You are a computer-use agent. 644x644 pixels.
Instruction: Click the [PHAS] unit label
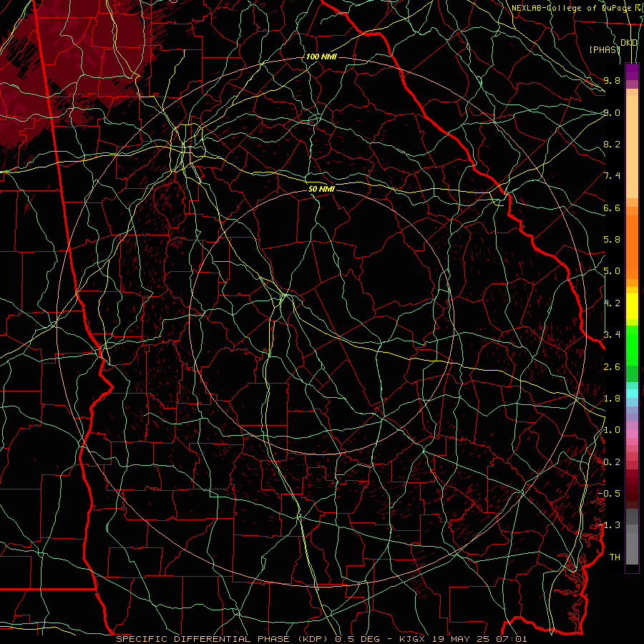pyautogui.click(x=605, y=49)
